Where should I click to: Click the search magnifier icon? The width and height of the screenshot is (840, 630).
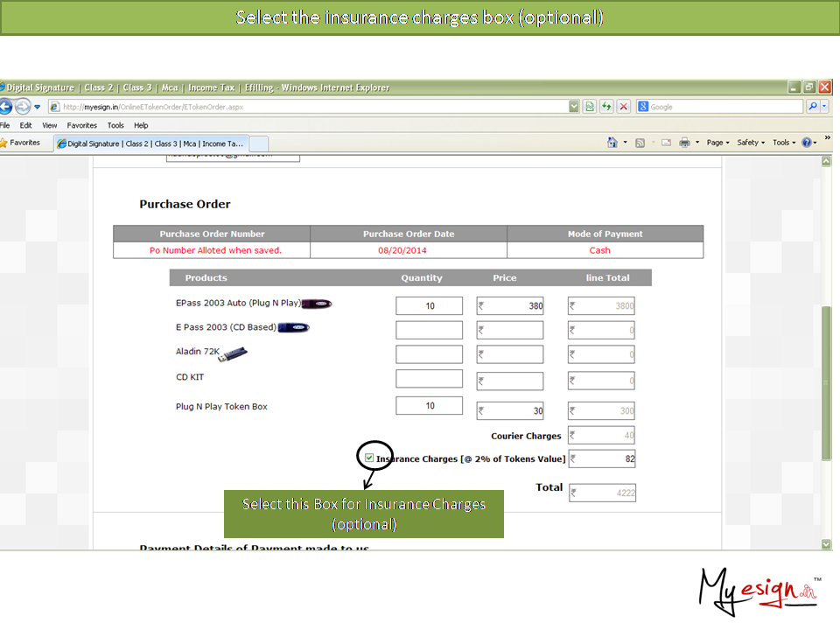pyautogui.click(x=813, y=107)
